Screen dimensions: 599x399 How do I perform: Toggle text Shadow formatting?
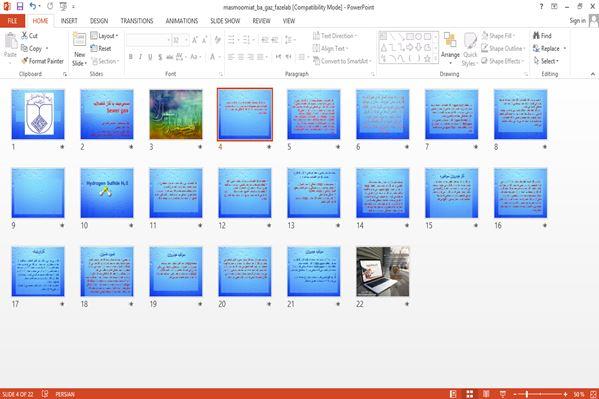(x=160, y=57)
